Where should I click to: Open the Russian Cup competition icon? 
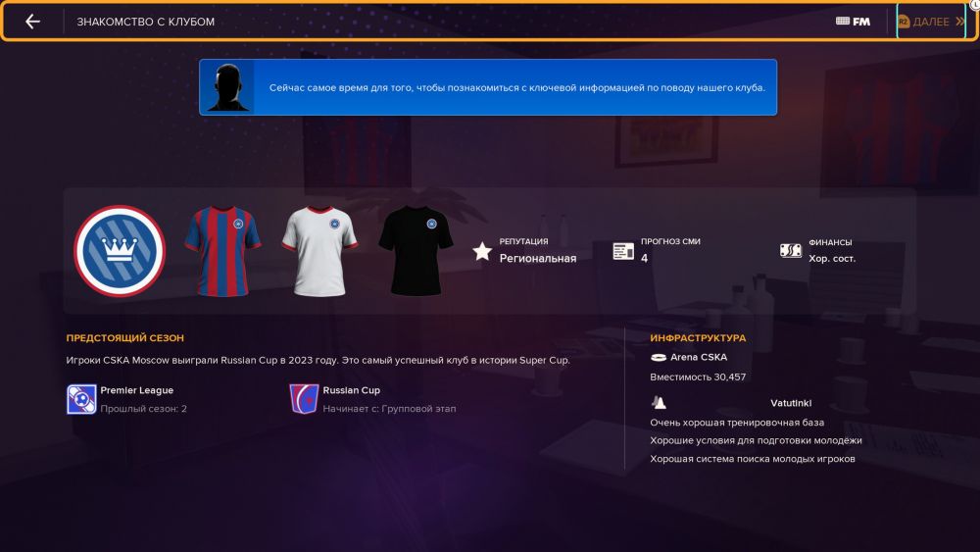click(x=304, y=399)
